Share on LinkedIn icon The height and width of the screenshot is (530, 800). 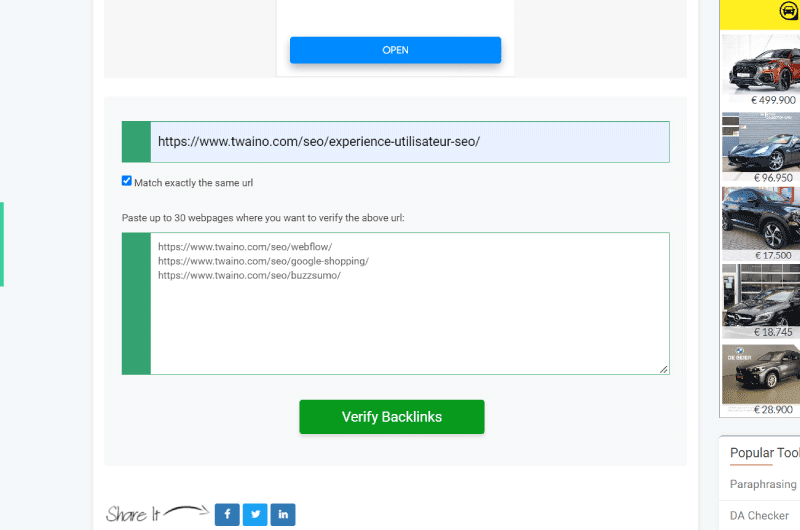[283, 514]
